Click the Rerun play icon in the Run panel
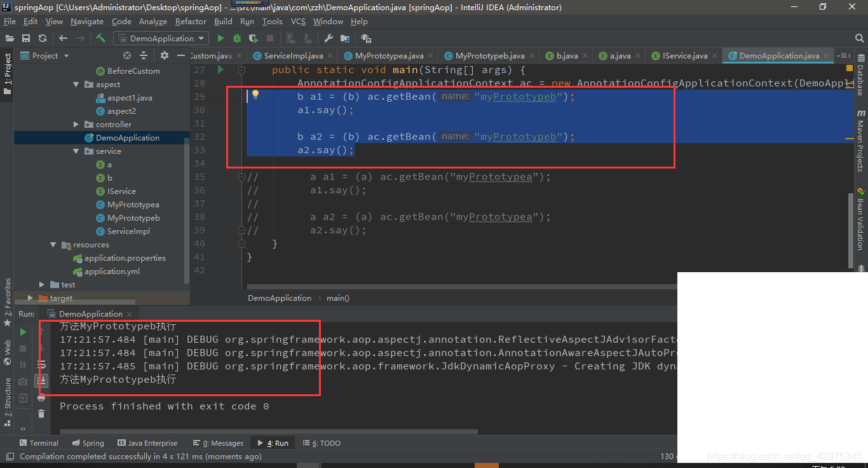The height and width of the screenshot is (468, 868). tap(23, 332)
